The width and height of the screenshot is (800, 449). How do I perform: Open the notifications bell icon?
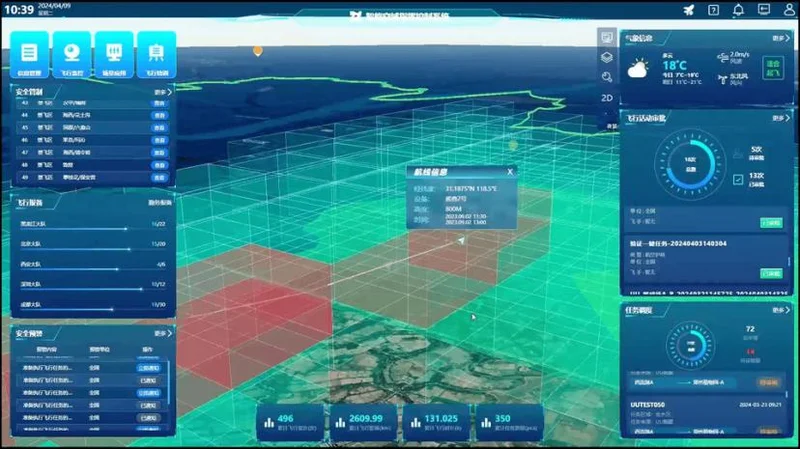(738, 10)
